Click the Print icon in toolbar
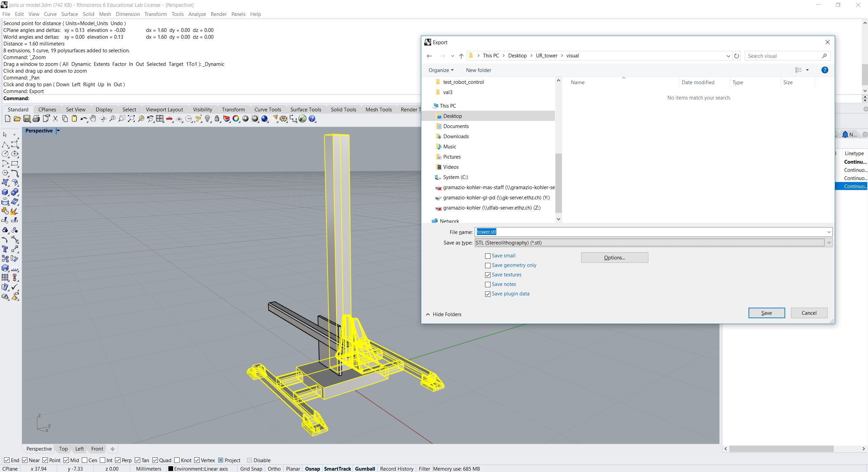868x472 pixels. [x=36, y=119]
